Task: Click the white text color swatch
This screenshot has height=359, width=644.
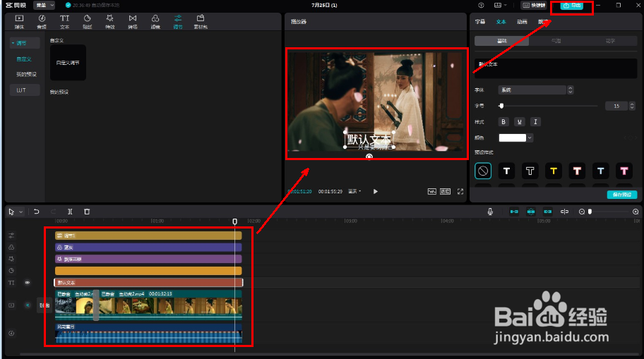Action: point(512,138)
